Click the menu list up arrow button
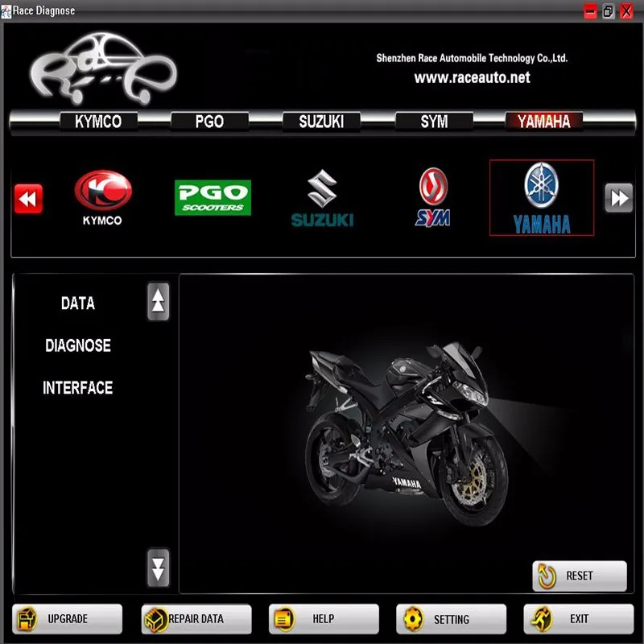The width and height of the screenshot is (644, 644). click(x=158, y=301)
